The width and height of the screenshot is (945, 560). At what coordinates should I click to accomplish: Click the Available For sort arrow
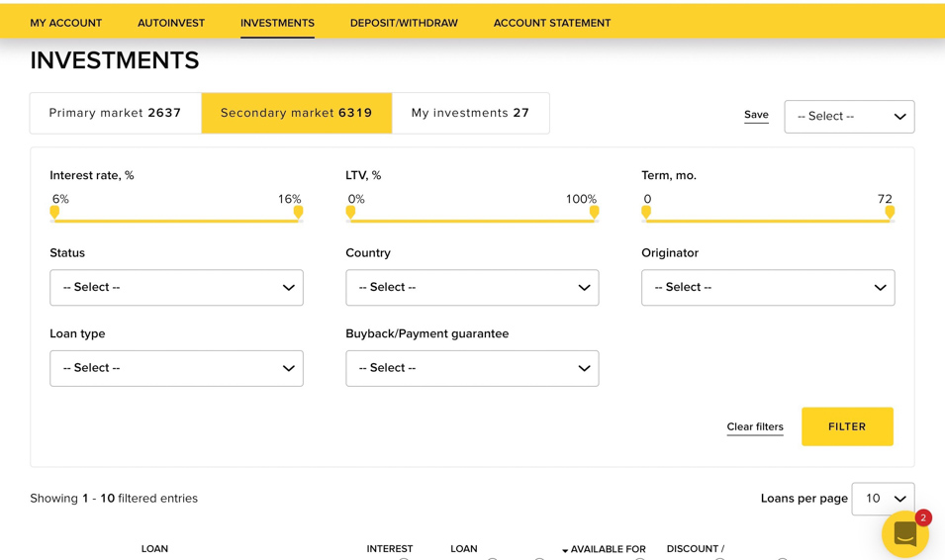coord(565,551)
